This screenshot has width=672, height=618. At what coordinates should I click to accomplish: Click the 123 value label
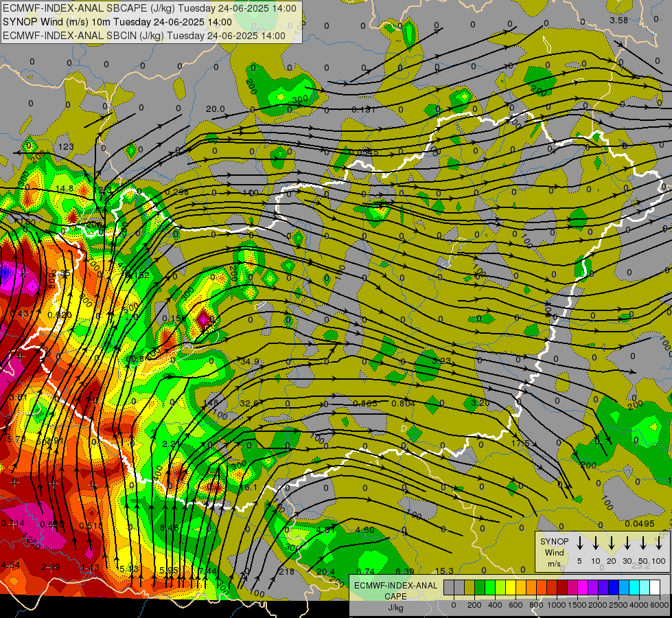tap(66, 147)
